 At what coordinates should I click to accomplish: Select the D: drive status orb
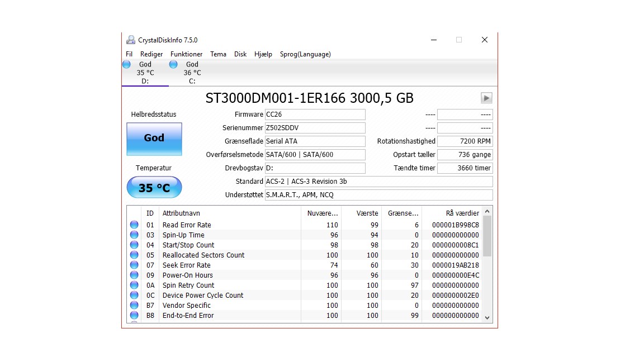tap(126, 64)
